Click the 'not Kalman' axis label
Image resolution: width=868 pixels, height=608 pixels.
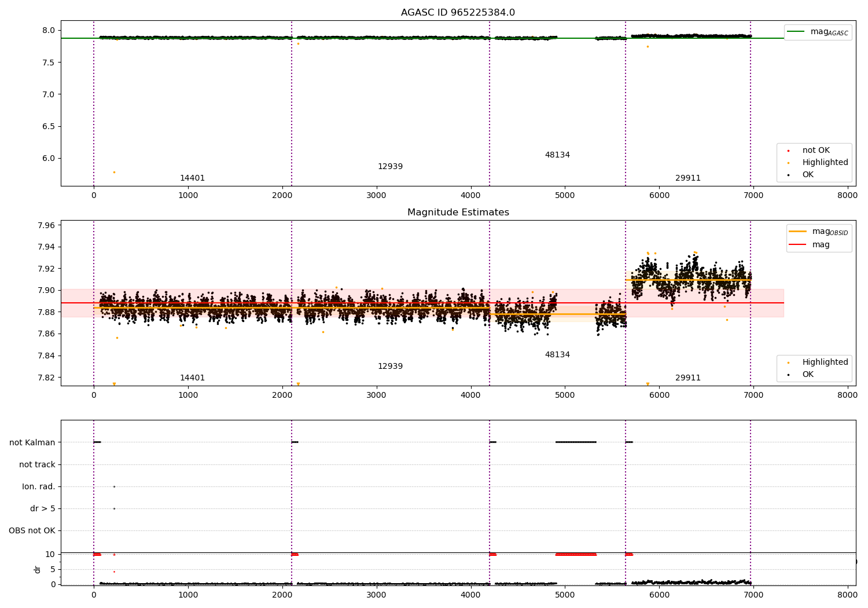pos(32,442)
